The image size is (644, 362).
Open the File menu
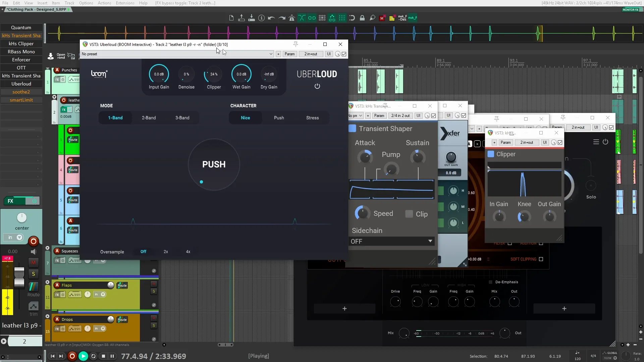tap(5, 3)
